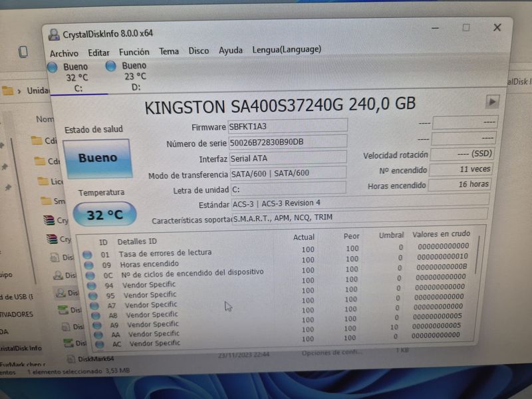Click the power-on count field 11 veces

[460, 169]
